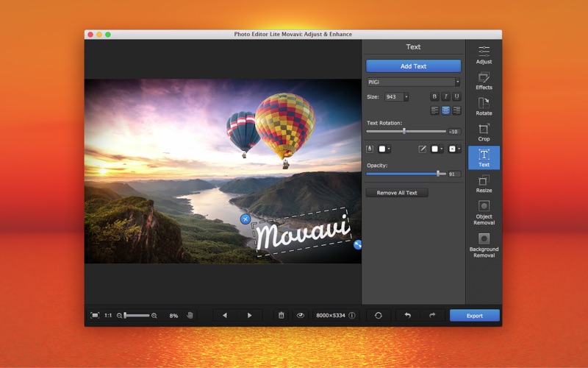
Task: Go to the next image arrow
Action: [x=250, y=316]
